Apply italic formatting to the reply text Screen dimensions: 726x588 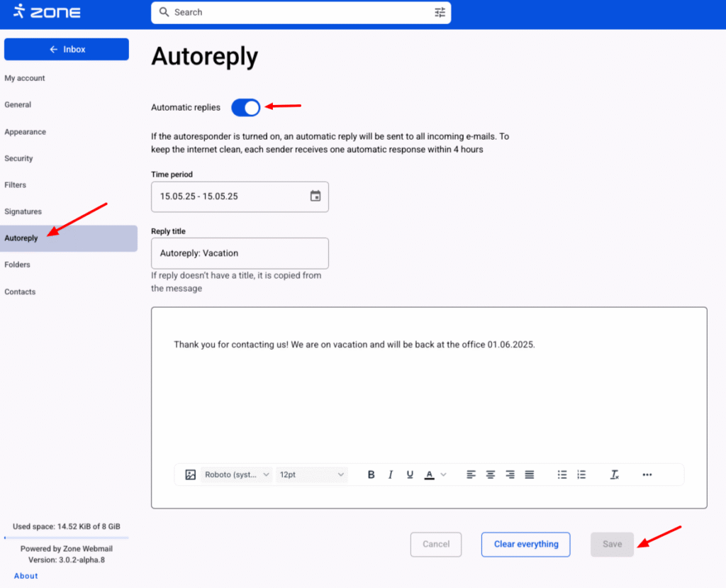[x=390, y=475]
